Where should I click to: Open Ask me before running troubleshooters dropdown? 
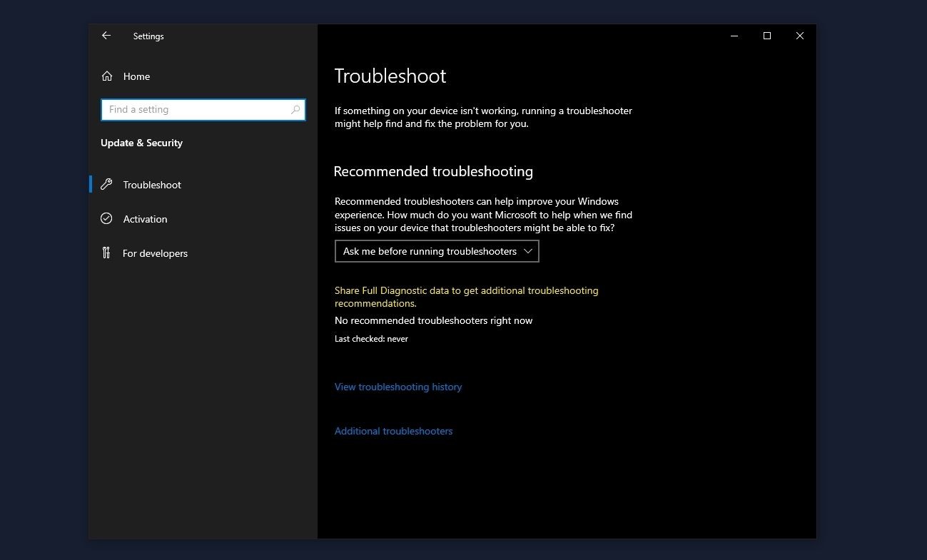(437, 251)
